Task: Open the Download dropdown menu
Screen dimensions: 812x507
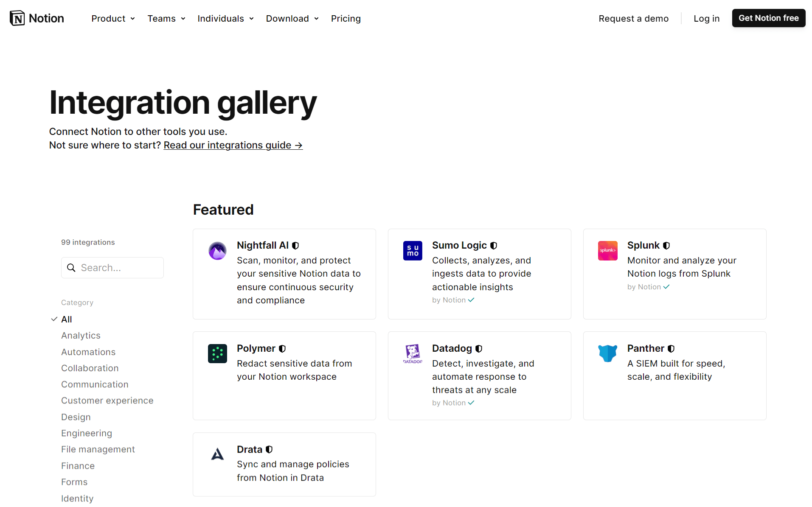Action: (292, 19)
